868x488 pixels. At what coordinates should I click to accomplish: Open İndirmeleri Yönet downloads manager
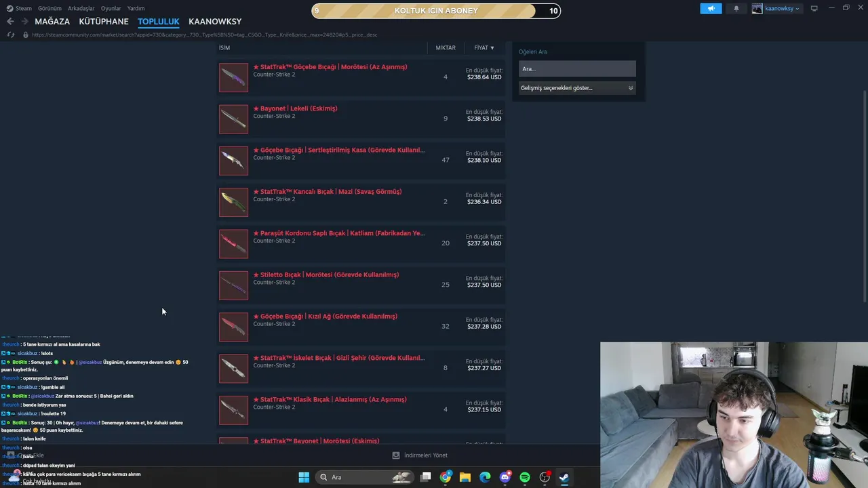coord(426,455)
